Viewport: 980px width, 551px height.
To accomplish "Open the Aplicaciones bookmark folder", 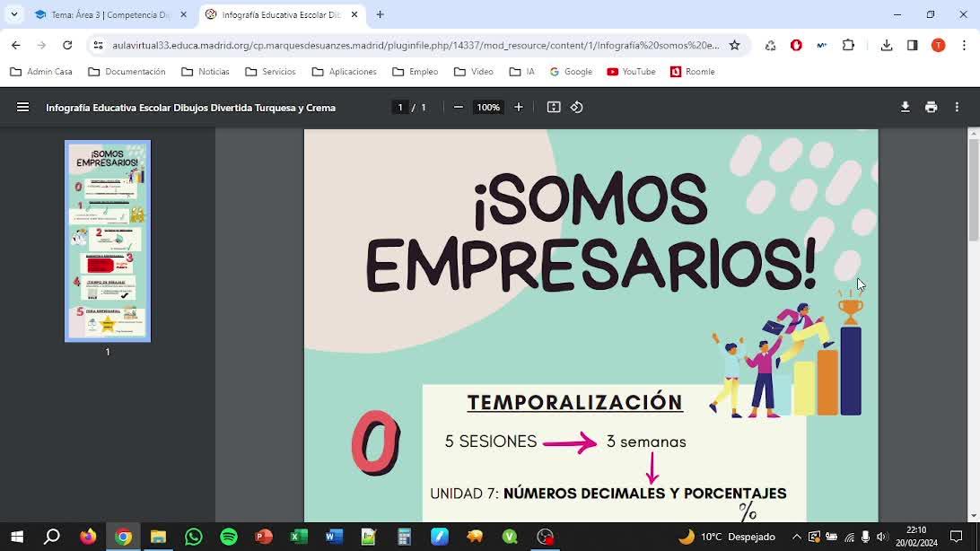I will pos(345,72).
